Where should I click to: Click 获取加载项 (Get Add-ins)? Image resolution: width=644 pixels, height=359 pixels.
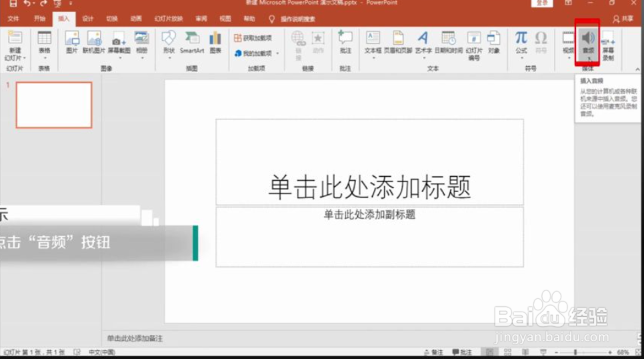pyautogui.click(x=253, y=38)
